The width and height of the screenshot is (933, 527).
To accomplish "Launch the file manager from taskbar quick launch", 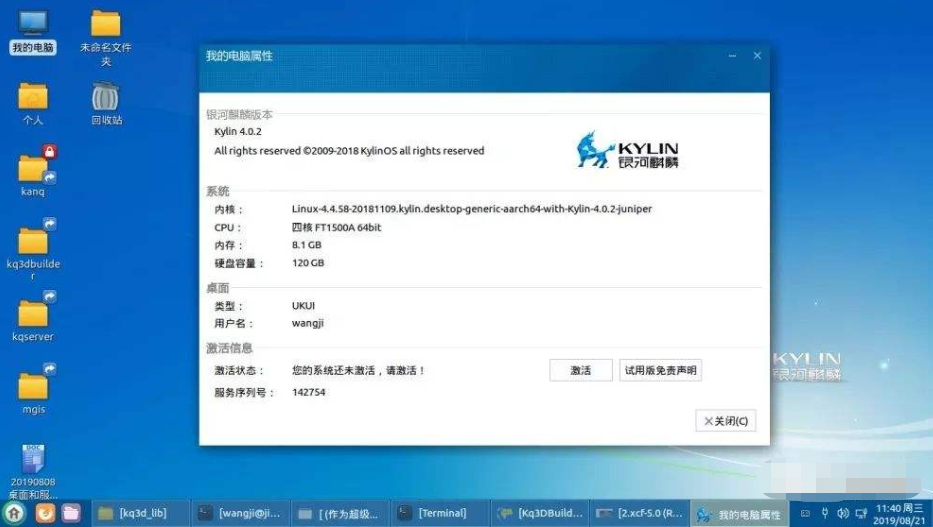I will pyautogui.click(x=71, y=513).
